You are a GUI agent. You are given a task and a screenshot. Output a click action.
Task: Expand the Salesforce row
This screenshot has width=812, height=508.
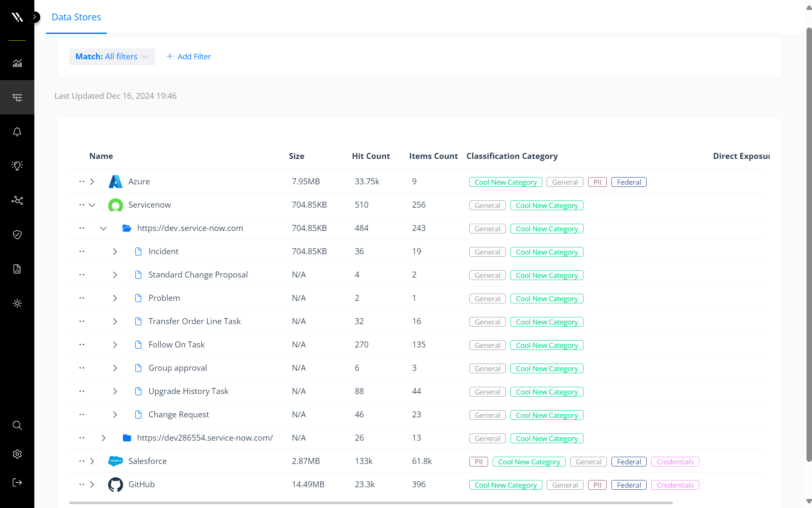point(92,461)
